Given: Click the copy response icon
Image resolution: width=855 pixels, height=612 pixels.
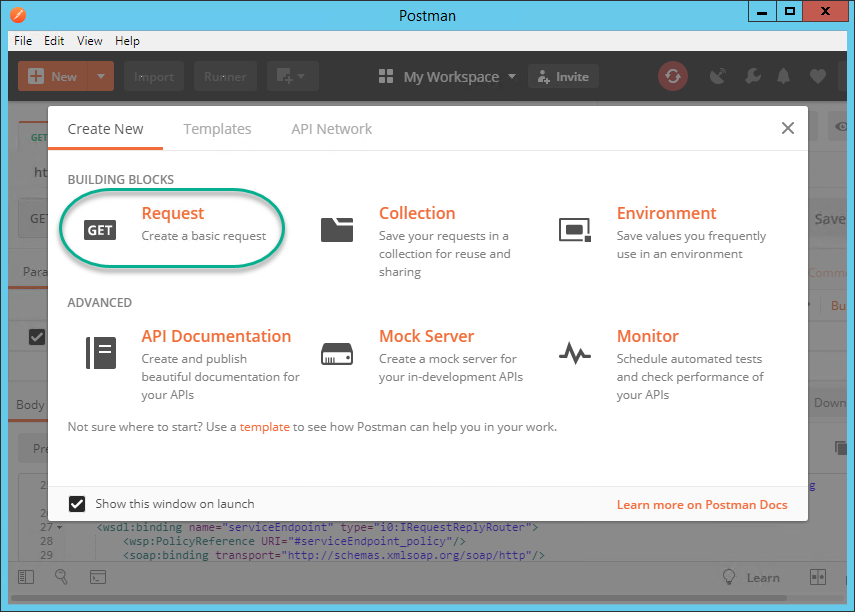Looking at the screenshot, I should (840, 448).
